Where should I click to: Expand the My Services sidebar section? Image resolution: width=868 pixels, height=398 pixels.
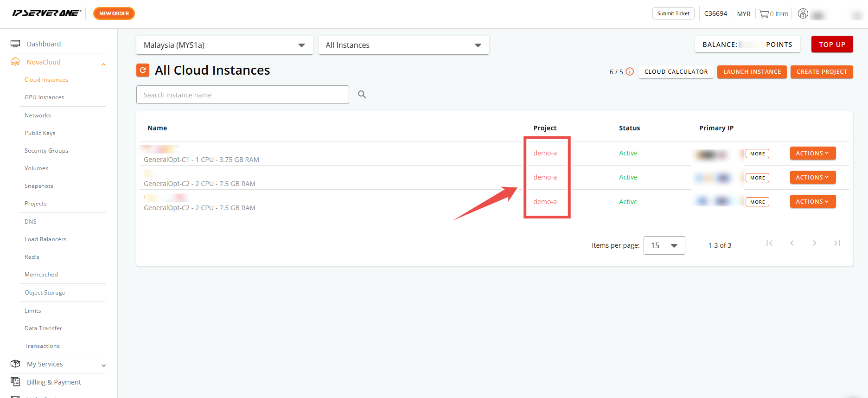(x=103, y=366)
